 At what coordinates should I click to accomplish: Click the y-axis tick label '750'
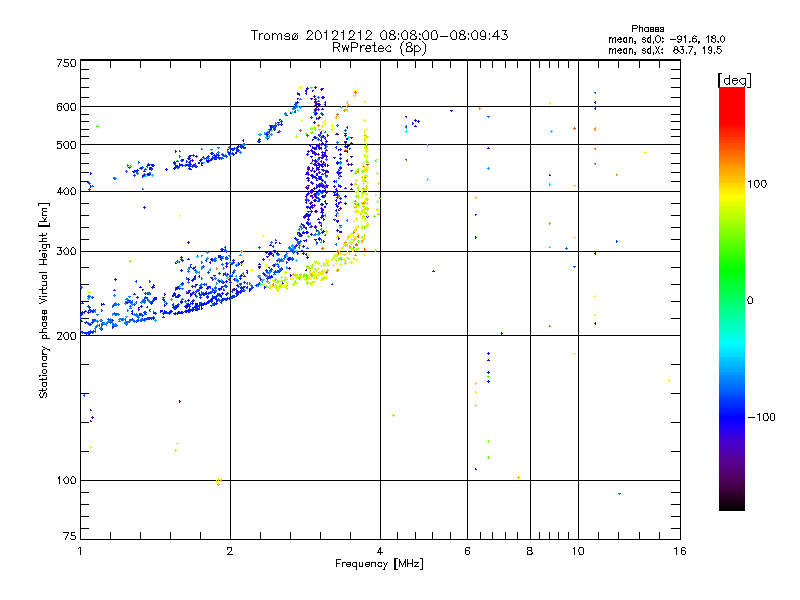click(66, 63)
